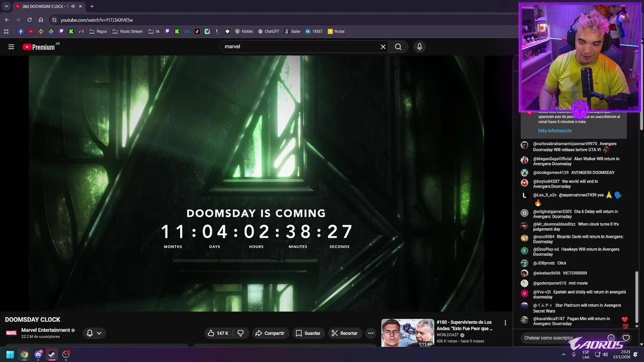Click the Más información link in chat
This screenshot has height=362, width=644.
554,131
